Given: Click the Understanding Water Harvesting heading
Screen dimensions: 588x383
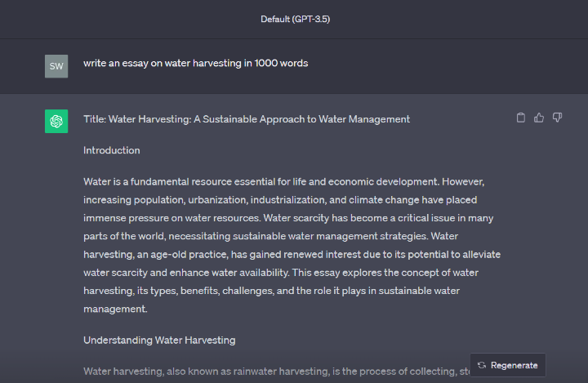Looking at the screenshot, I should tap(159, 340).
